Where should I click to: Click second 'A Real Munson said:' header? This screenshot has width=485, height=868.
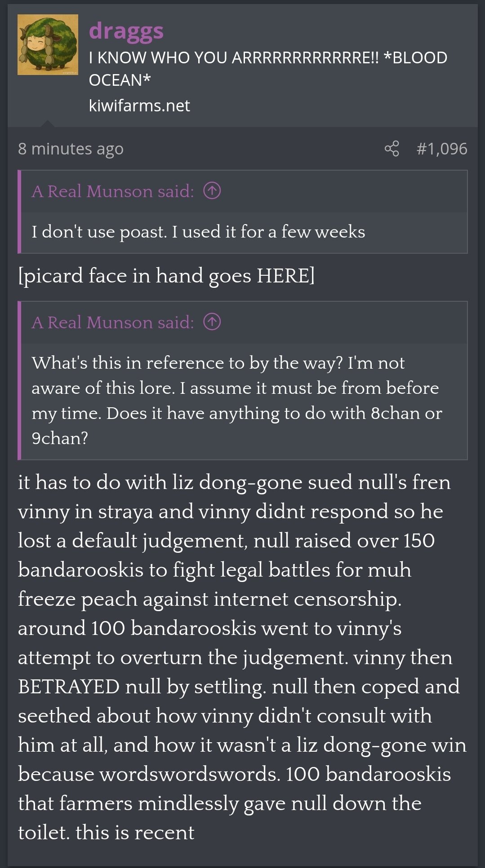(x=113, y=322)
